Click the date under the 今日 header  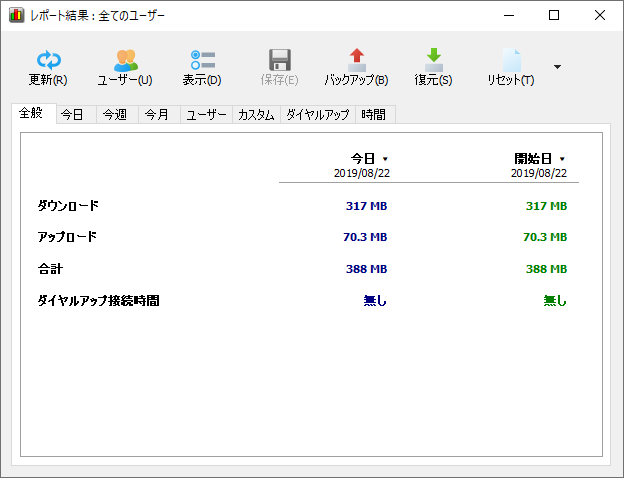pos(362,173)
